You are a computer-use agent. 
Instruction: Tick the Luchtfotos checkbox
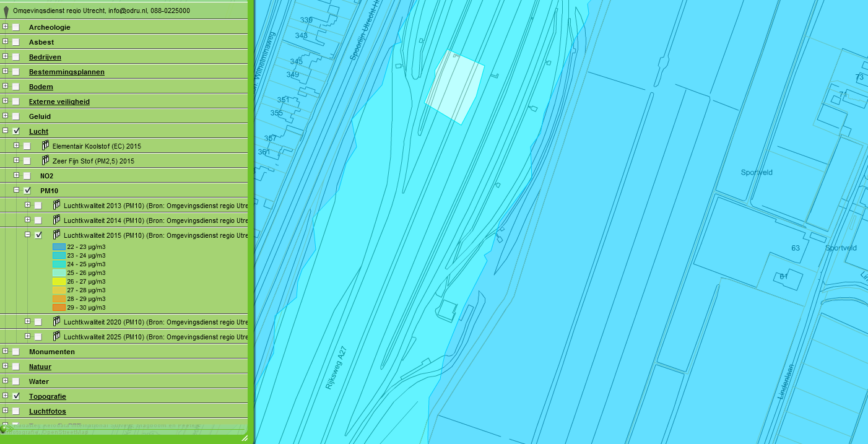pos(16,411)
